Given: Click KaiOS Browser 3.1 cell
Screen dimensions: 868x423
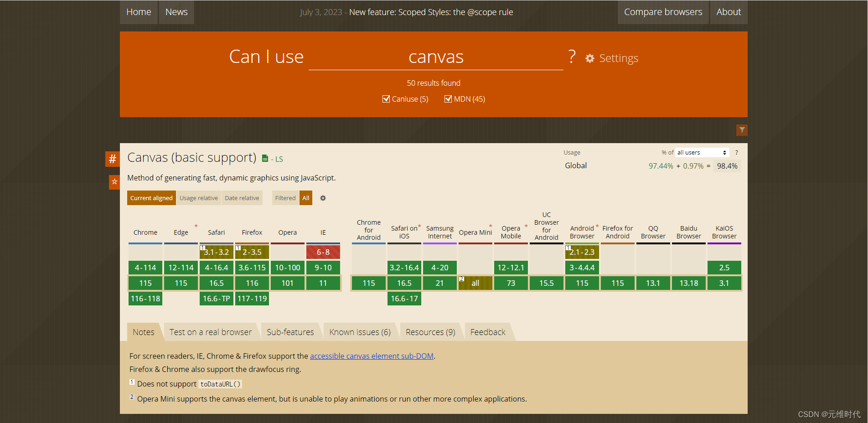Looking at the screenshot, I should 724,283.
